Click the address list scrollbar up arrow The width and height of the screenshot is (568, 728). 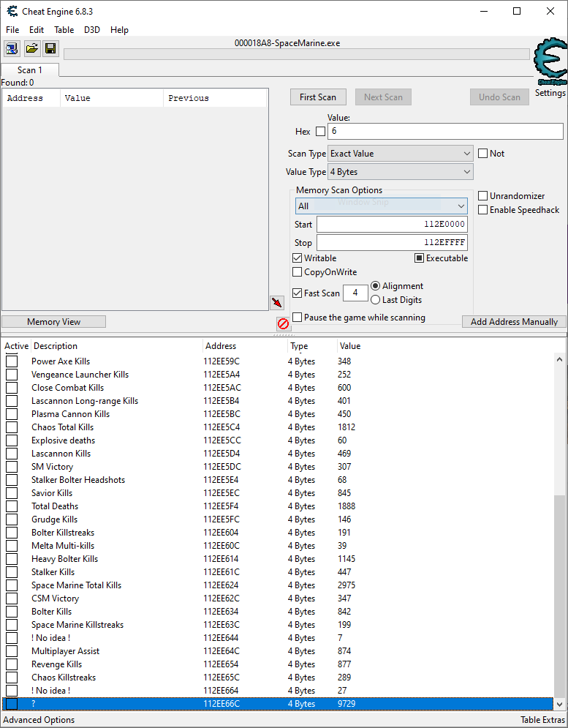click(560, 359)
